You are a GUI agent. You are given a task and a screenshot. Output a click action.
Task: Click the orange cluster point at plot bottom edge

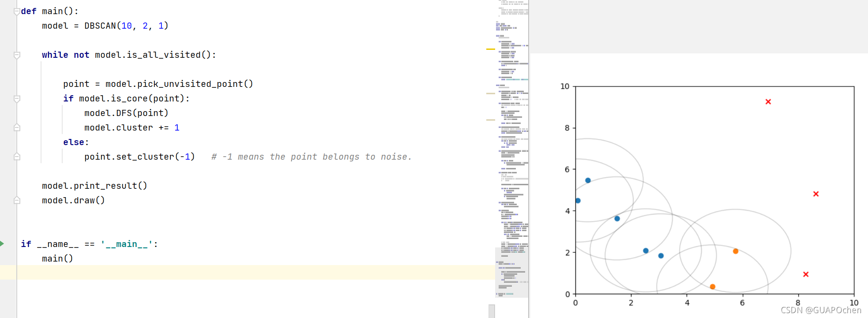point(713,287)
